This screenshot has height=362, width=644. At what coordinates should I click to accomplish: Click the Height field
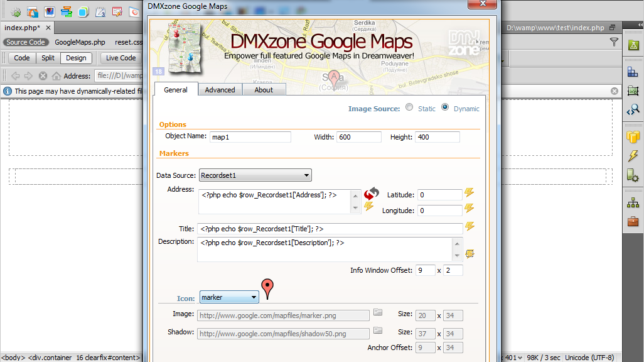pyautogui.click(x=437, y=137)
